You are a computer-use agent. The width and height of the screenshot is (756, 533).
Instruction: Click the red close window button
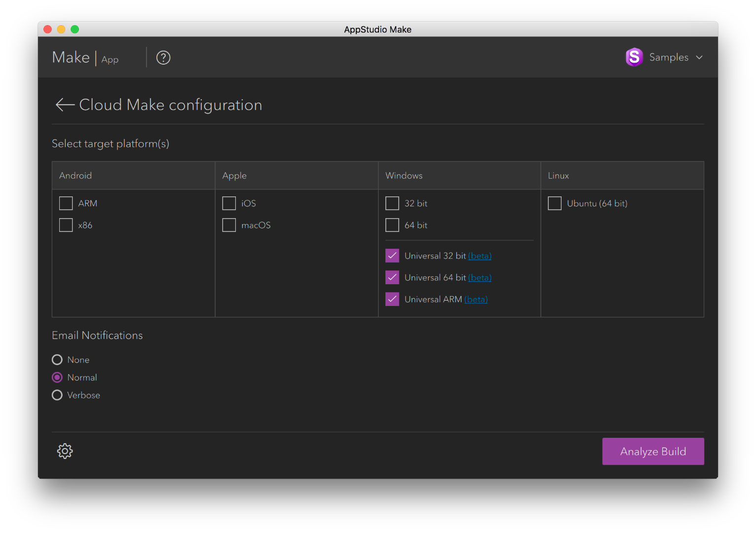[x=48, y=29]
